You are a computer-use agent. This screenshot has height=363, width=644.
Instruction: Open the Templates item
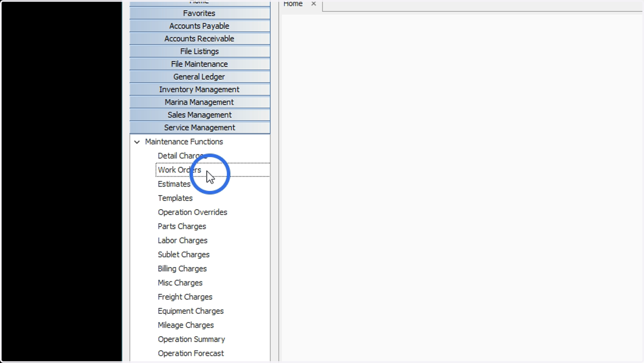(x=175, y=198)
